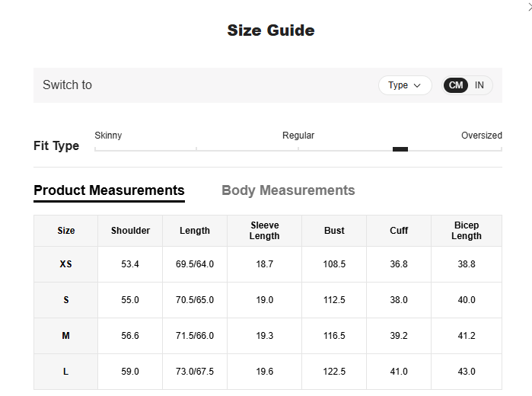Click the Sleeve Length column header
Viewport: 532px width, 396px height.
264,231
